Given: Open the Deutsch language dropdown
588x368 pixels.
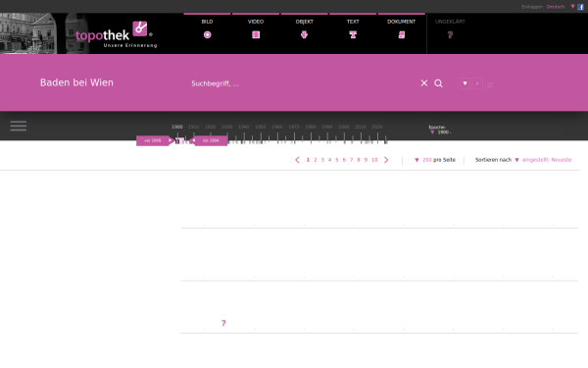Looking at the screenshot, I should pos(561,7).
